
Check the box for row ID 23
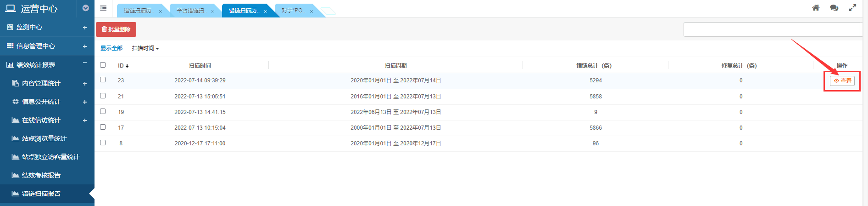(x=103, y=80)
